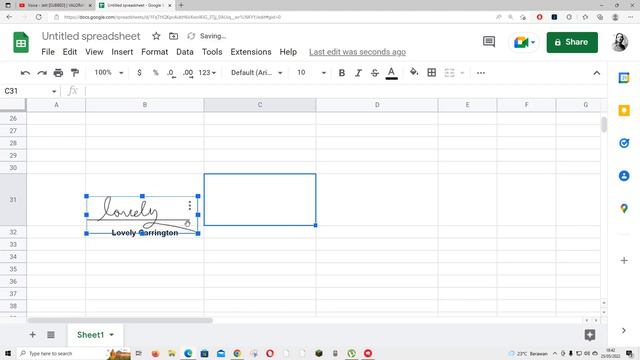
Task: Open the Sheet1 tab dropdown
Action: (x=111, y=335)
